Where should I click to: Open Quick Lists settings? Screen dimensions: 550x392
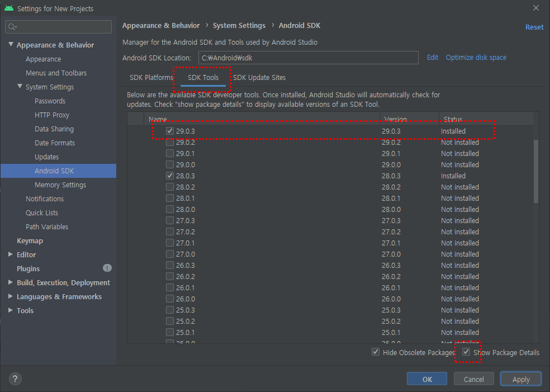coord(42,212)
